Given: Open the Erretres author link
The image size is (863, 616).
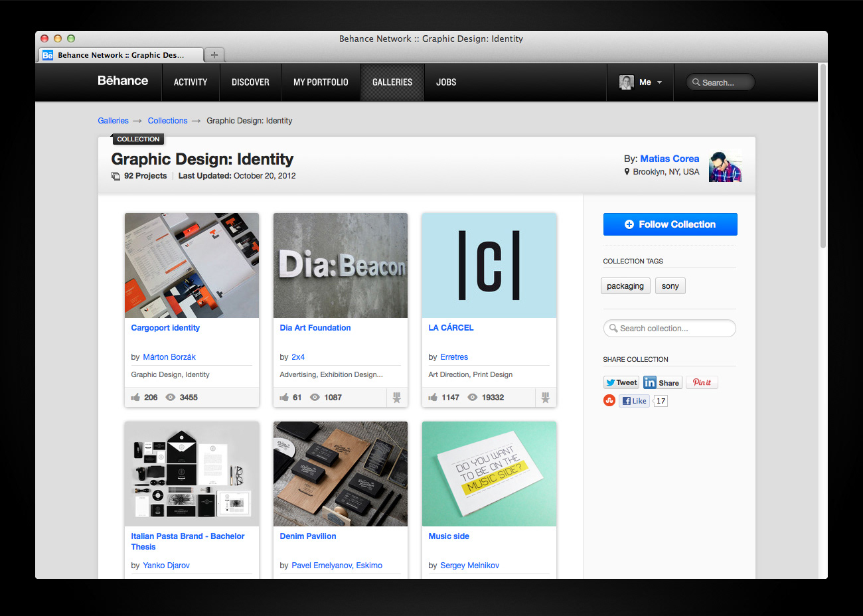Looking at the screenshot, I should (454, 357).
